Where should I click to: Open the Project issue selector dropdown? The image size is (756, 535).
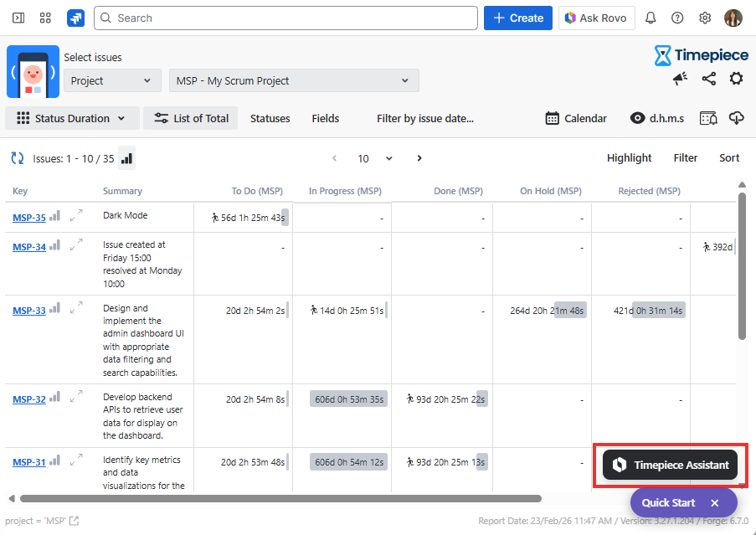[x=111, y=80]
